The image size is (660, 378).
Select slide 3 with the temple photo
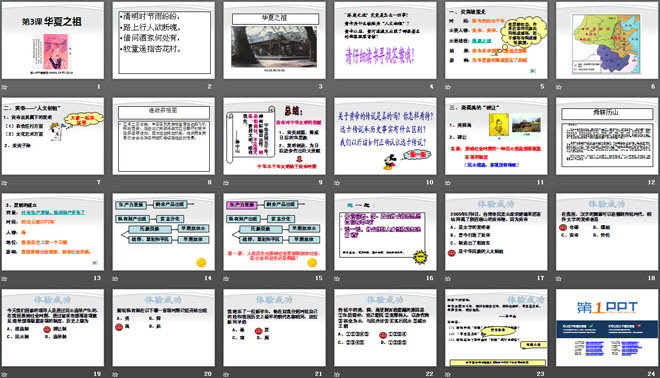click(274, 40)
